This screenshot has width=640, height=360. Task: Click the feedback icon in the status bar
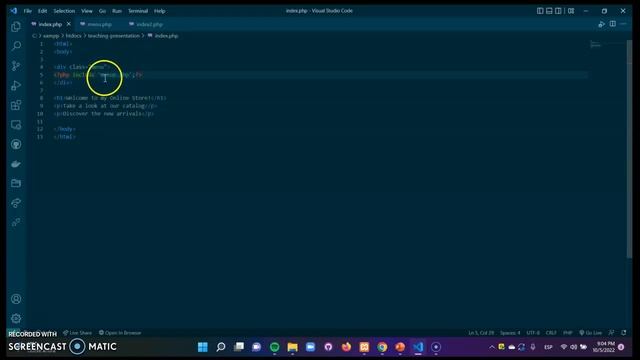click(611, 333)
